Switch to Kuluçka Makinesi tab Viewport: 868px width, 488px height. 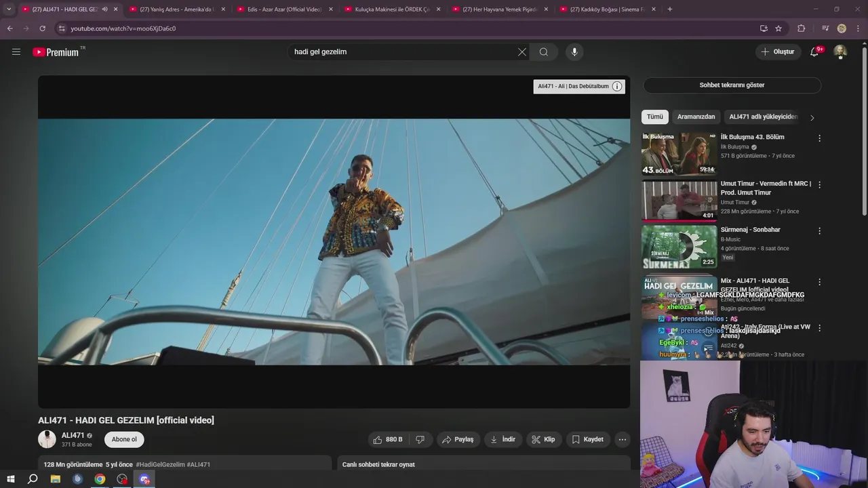tap(393, 9)
